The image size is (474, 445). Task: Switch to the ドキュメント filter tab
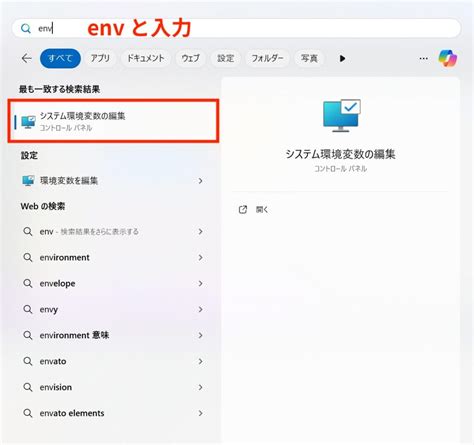point(146,58)
